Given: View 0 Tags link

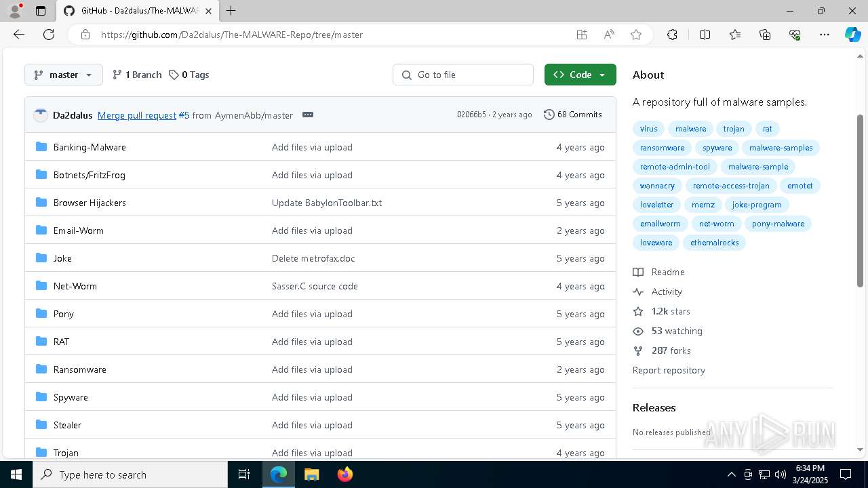Looking at the screenshot, I should pyautogui.click(x=189, y=75).
